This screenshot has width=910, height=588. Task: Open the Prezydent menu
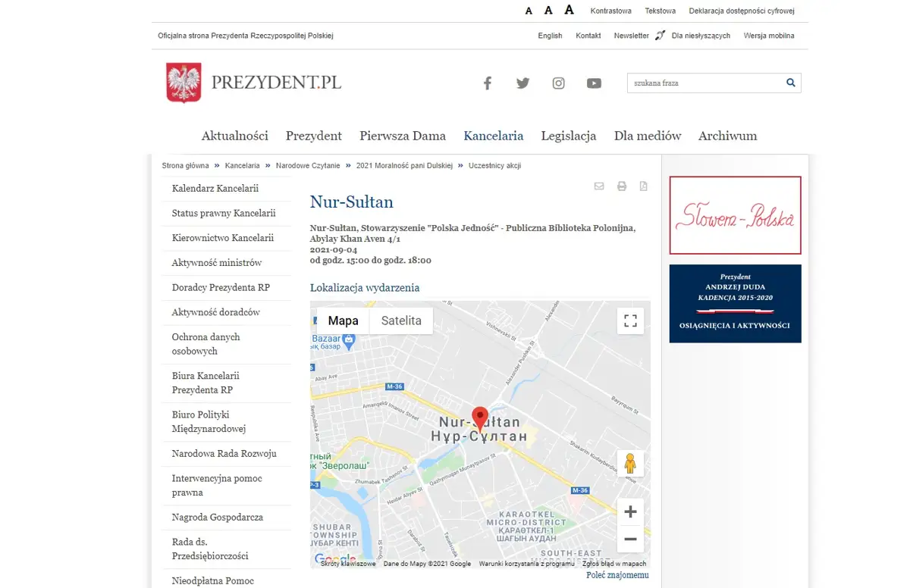point(314,136)
